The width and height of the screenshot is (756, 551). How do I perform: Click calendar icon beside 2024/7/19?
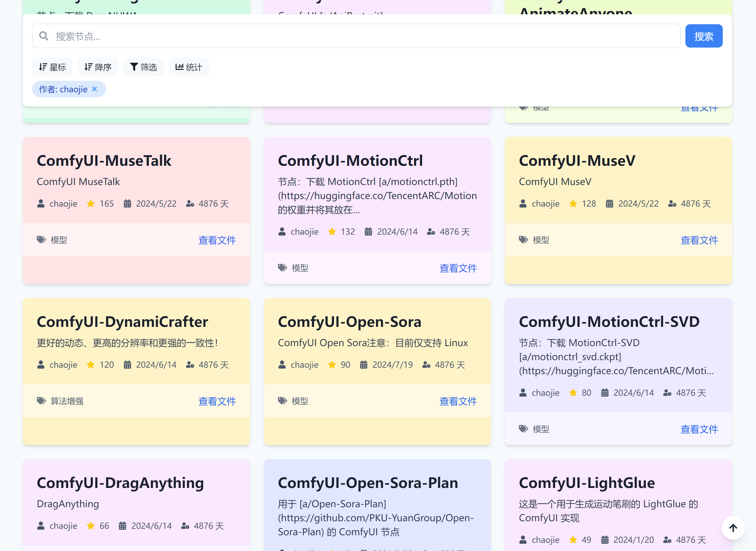click(364, 365)
